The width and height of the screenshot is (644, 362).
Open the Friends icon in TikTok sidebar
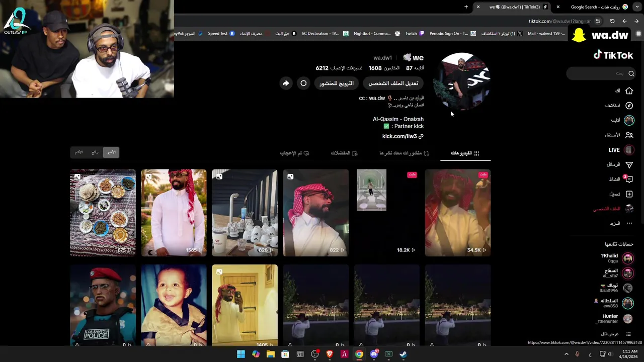[629, 135]
